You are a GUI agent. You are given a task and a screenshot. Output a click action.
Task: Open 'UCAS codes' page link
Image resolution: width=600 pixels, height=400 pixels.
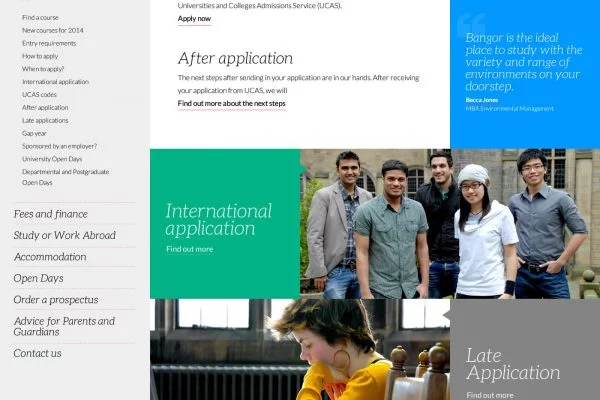41,94
